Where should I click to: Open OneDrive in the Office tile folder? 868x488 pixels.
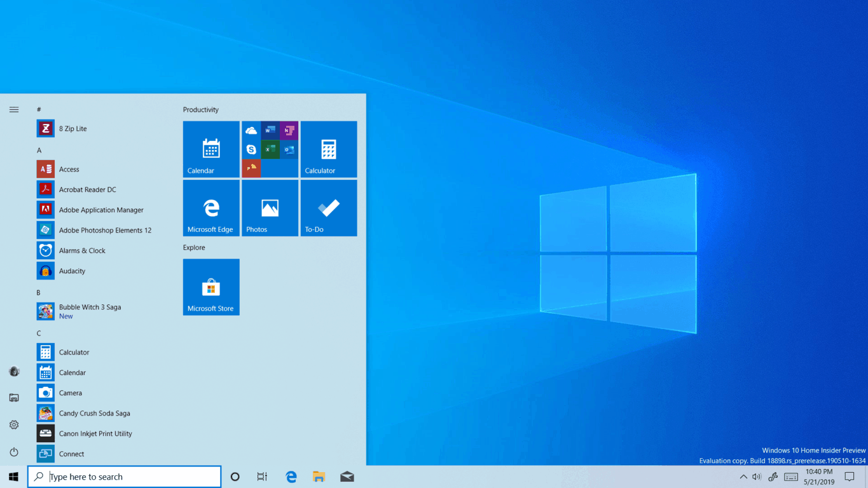[x=251, y=131]
